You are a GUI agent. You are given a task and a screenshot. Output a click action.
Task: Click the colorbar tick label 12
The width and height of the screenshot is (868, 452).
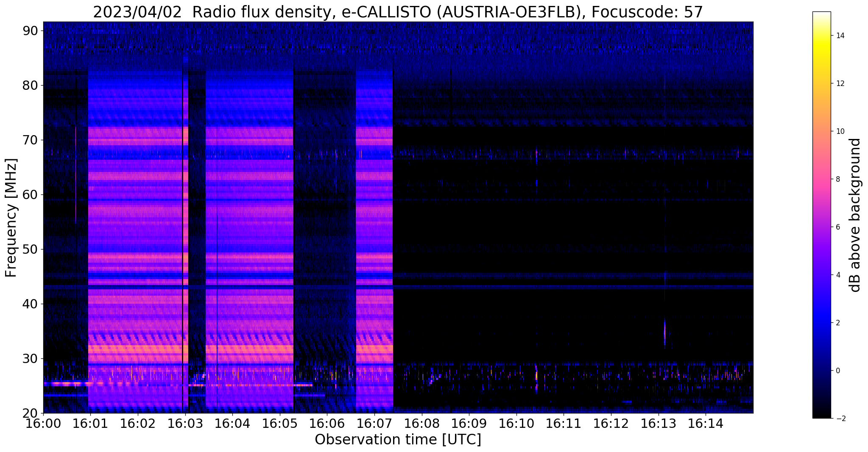[x=840, y=83]
